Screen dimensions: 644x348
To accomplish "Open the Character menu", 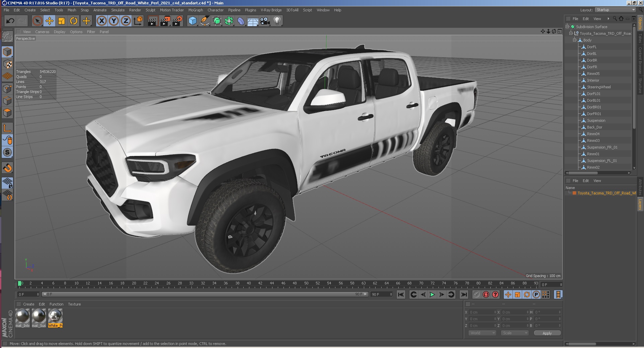I will pos(216,10).
